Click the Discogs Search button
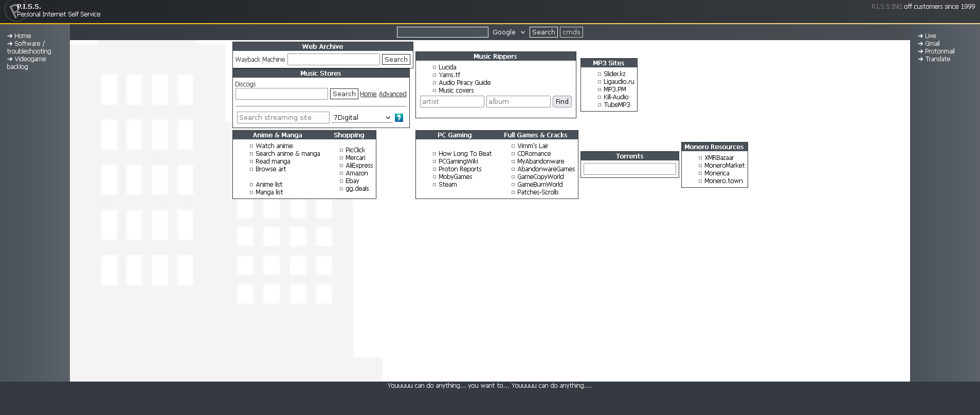 point(344,94)
